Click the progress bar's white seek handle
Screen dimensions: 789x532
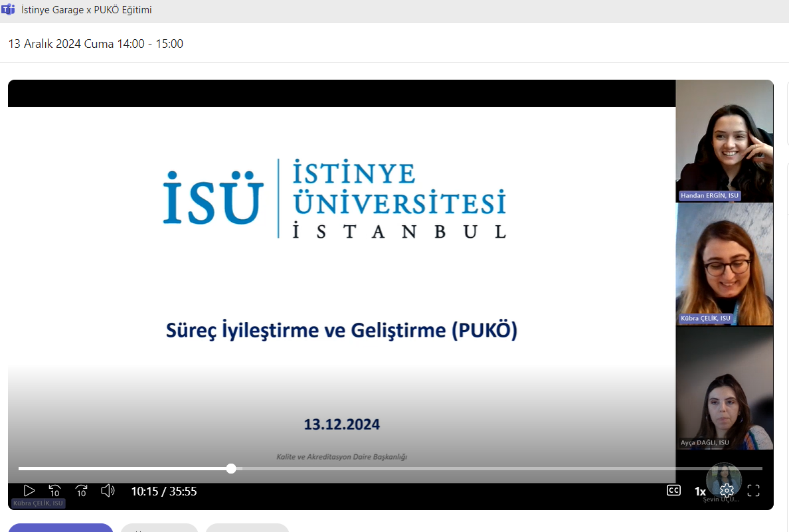click(x=231, y=468)
